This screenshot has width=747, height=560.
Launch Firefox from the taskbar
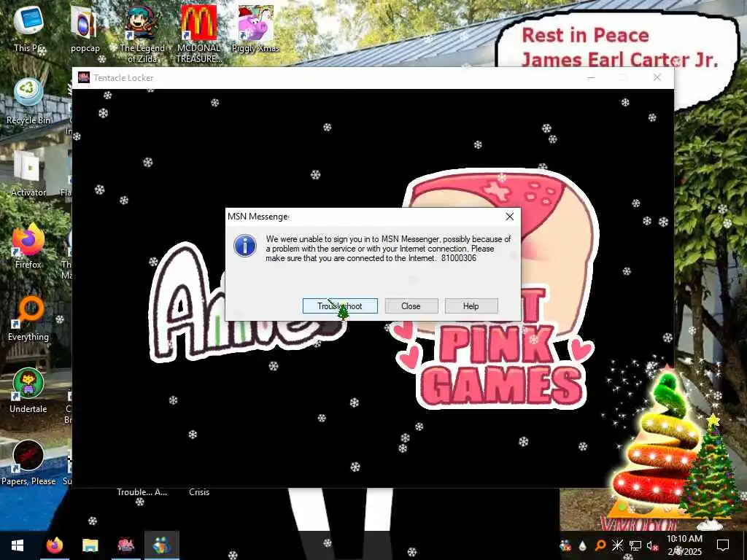click(54, 545)
